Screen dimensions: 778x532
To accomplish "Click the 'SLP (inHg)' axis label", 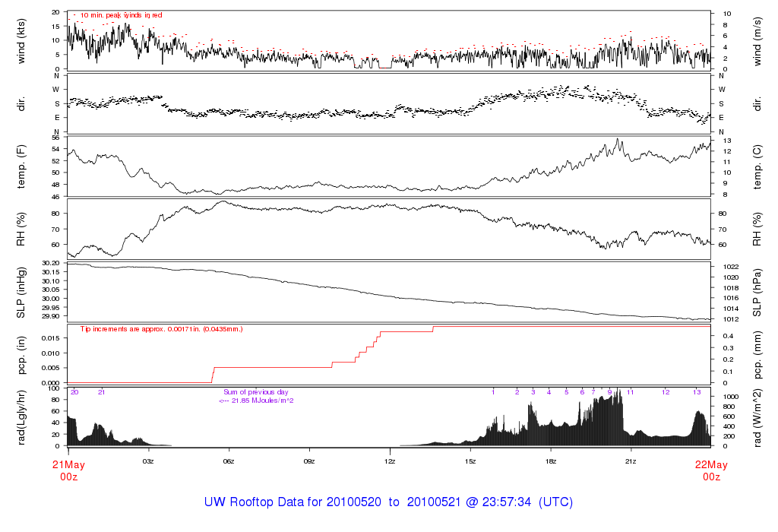I will point(21,293).
